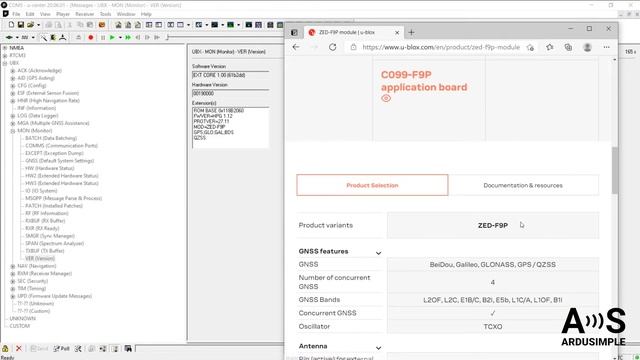The width and height of the screenshot is (640, 360).
Task: Click the green Fast Forward button
Action: 128,38
